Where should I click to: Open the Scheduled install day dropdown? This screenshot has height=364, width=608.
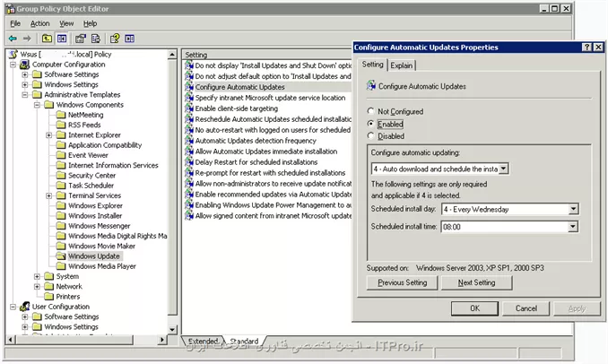click(x=572, y=209)
